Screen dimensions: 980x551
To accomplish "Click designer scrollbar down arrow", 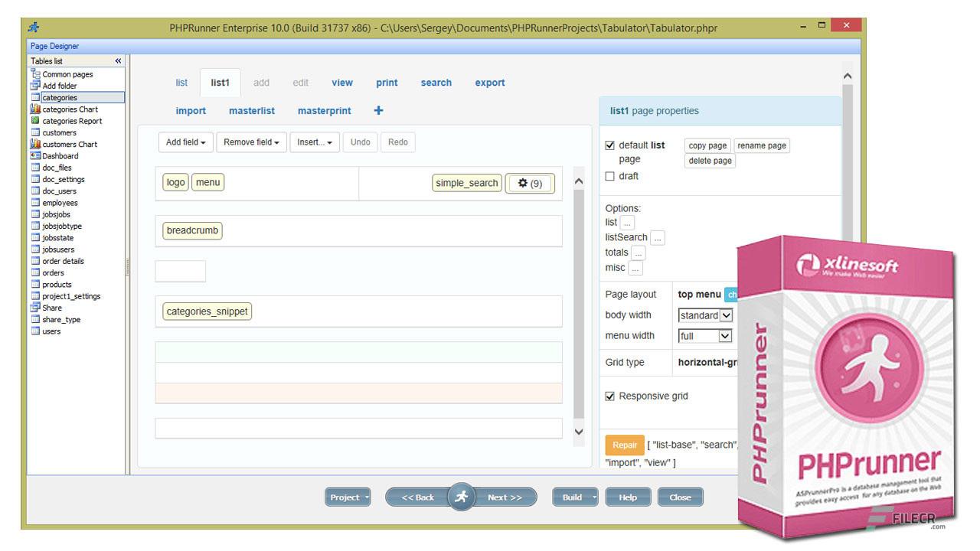I will click(x=579, y=432).
